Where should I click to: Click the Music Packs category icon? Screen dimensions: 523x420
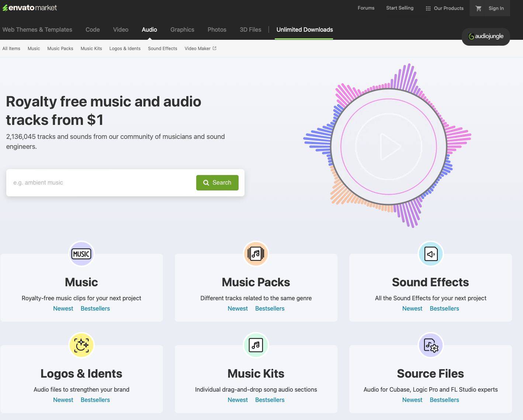click(x=256, y=254)
